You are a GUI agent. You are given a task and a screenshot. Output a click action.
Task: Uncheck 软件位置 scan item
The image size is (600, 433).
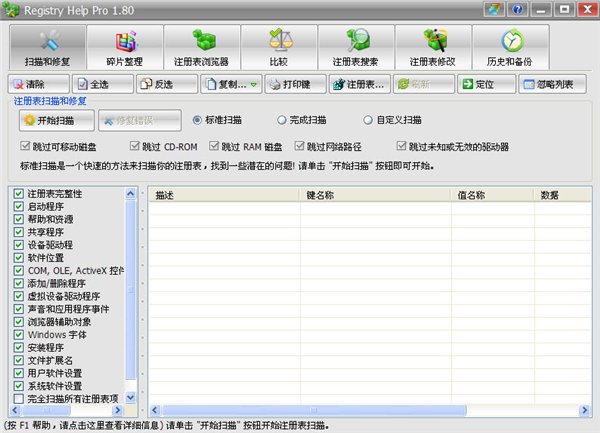coord(18,258)
